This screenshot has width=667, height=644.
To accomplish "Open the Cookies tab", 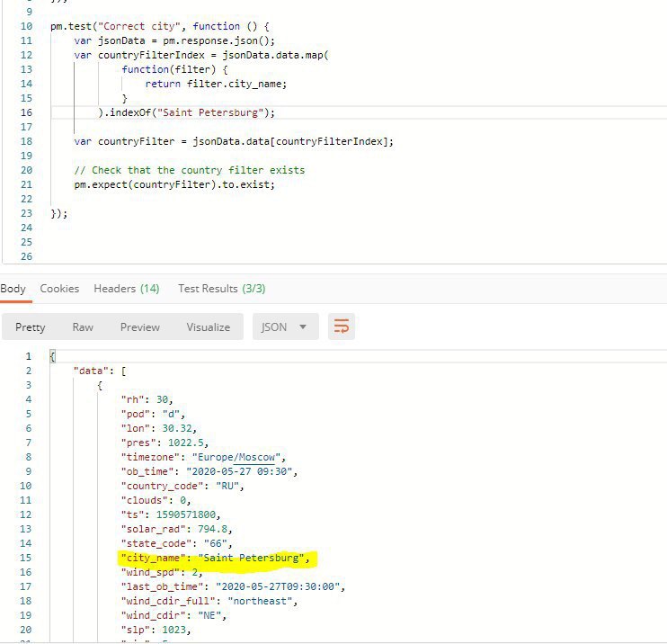I will pos(59,289).
